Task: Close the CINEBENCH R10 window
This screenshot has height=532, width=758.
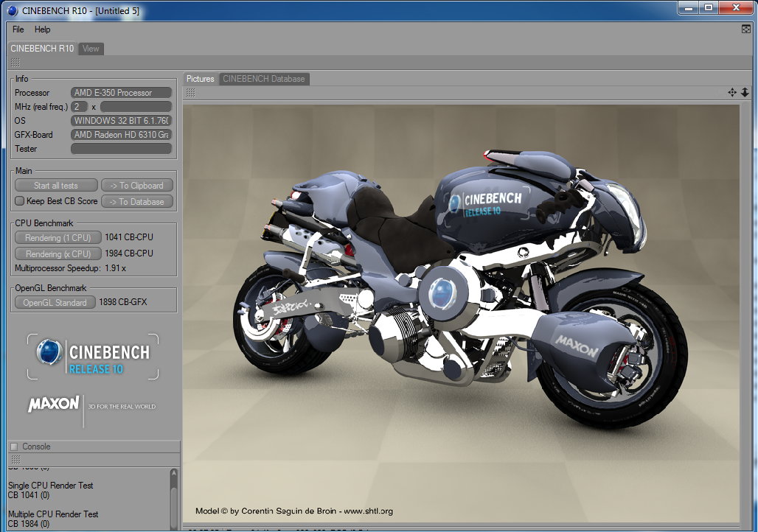Action: coord(736,7)
